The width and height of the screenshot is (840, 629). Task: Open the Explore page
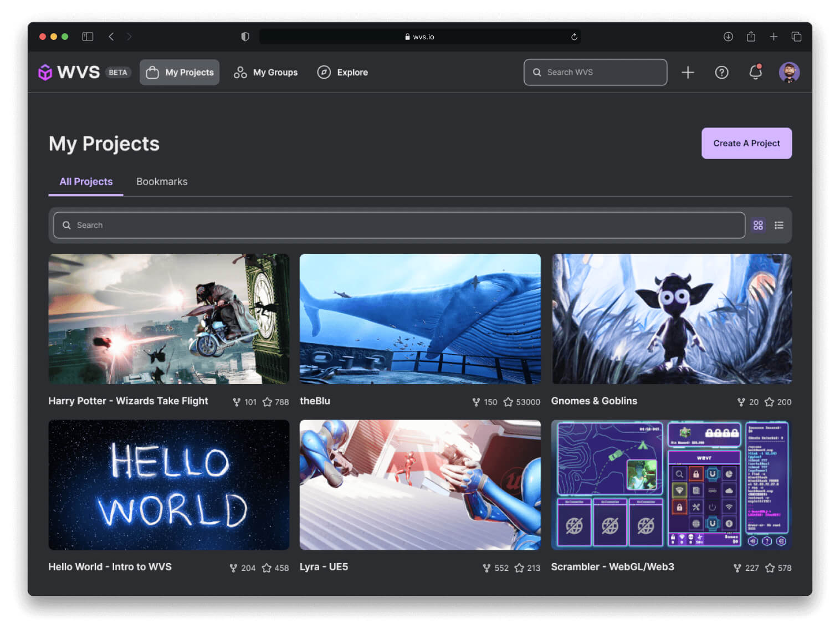pyautogui.click(x=342, y=73)
